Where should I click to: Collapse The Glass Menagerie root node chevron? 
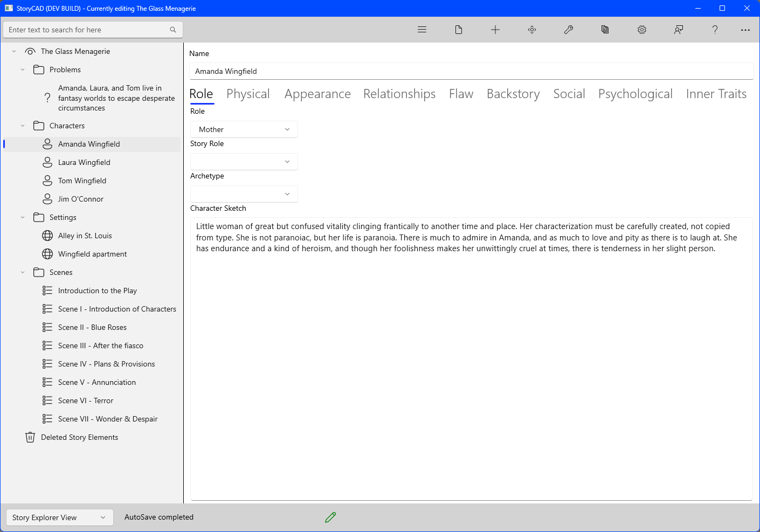click(x=14, y=51)
